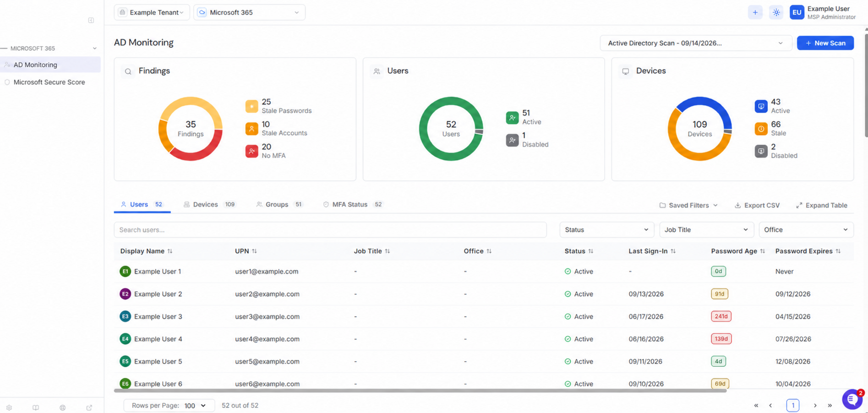This screenshot has width=868, height=413.
Task: Sort by Password Age column
Action: pyautogui.click(x=738, y=251)
